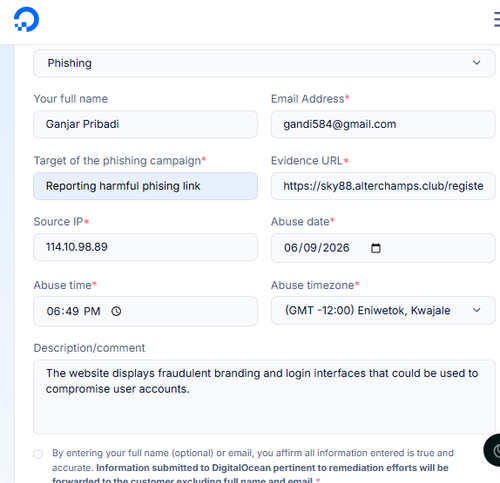Click the affirmation statement text
500x483 pixels.
(253, 467)
